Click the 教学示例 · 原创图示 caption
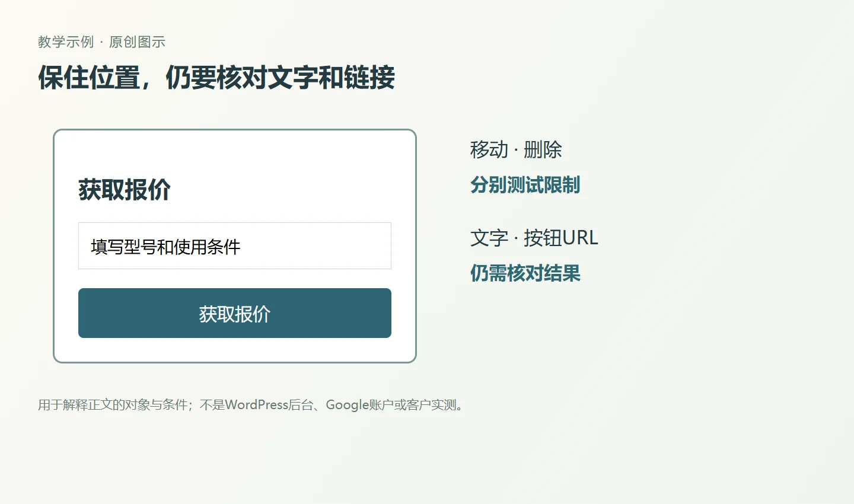This screenshot has height=504, width=854. (101, 42)
